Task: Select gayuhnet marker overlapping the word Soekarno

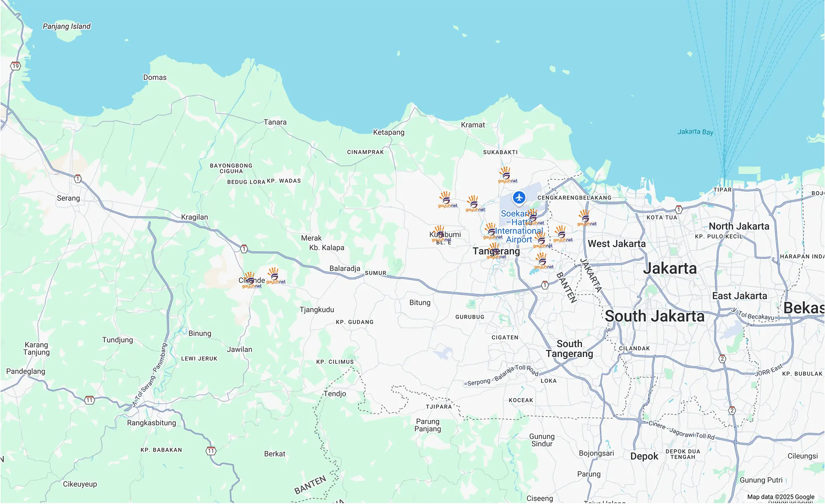Action: (x=534, y=217)
